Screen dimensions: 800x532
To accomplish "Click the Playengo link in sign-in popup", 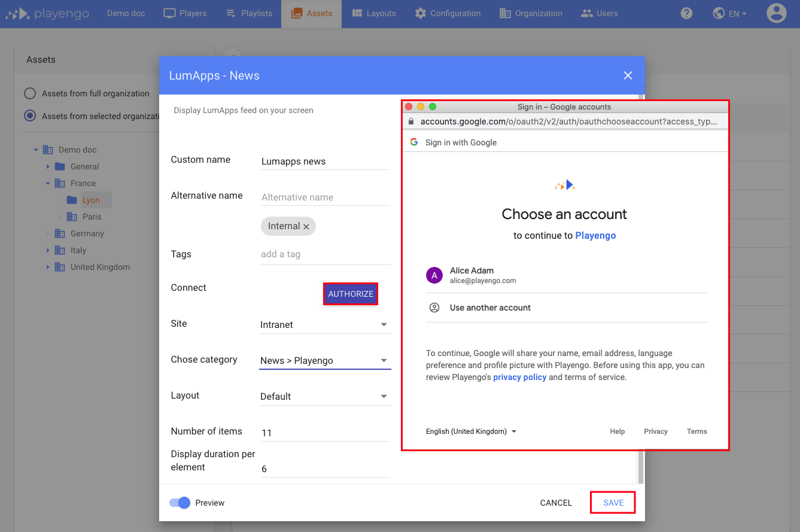I will [x=595, y=236].
